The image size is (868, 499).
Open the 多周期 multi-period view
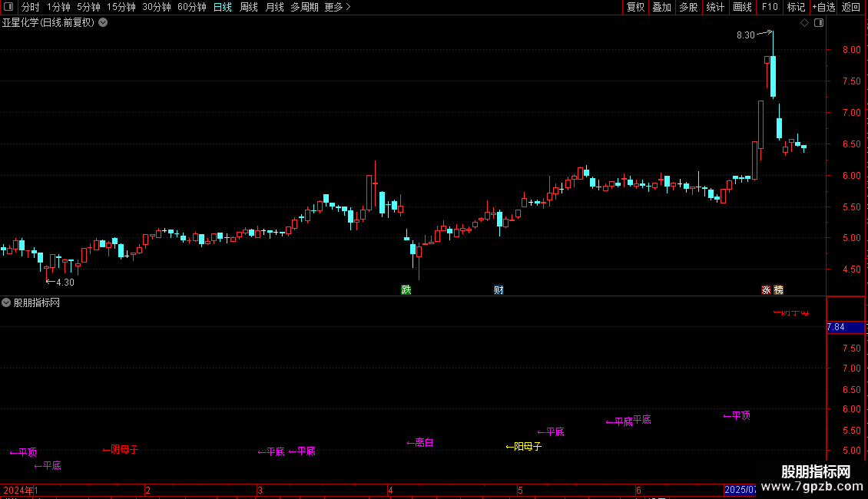point(304,7)
